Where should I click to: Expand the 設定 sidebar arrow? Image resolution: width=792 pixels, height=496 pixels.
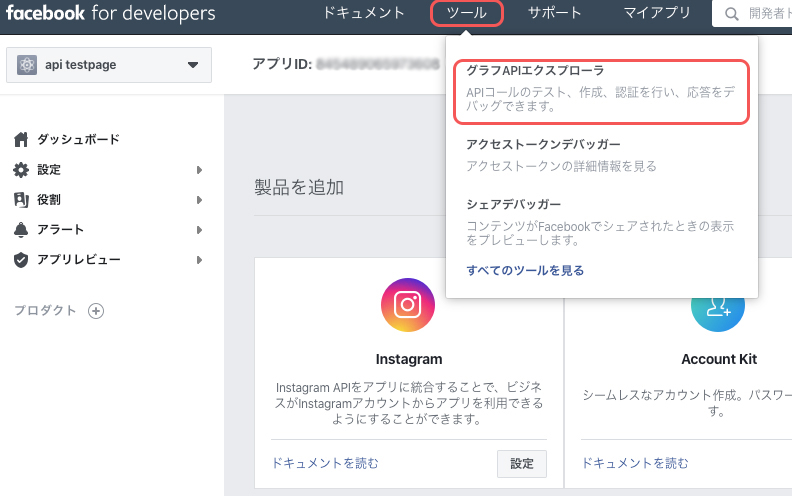click(200, 170)
